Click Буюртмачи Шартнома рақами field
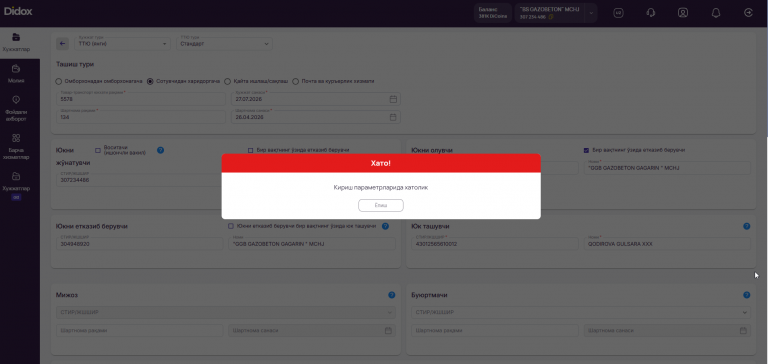Viewport: 768px width, 364px height. click(x=495, y=331)
